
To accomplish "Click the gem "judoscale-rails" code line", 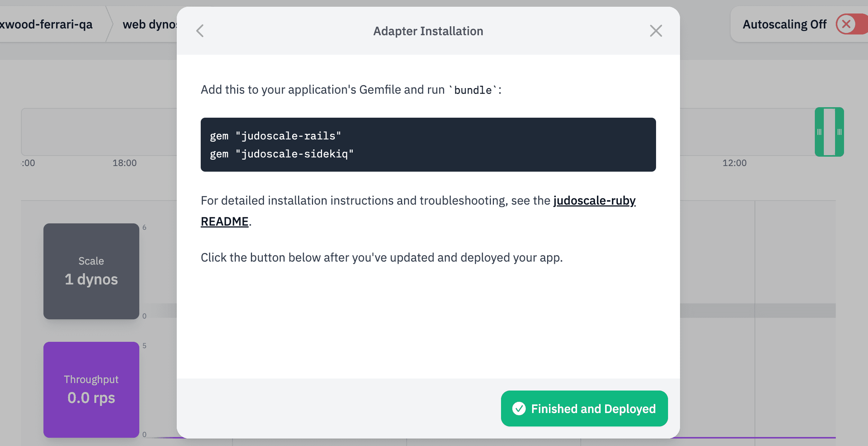I will pos(275,136).
